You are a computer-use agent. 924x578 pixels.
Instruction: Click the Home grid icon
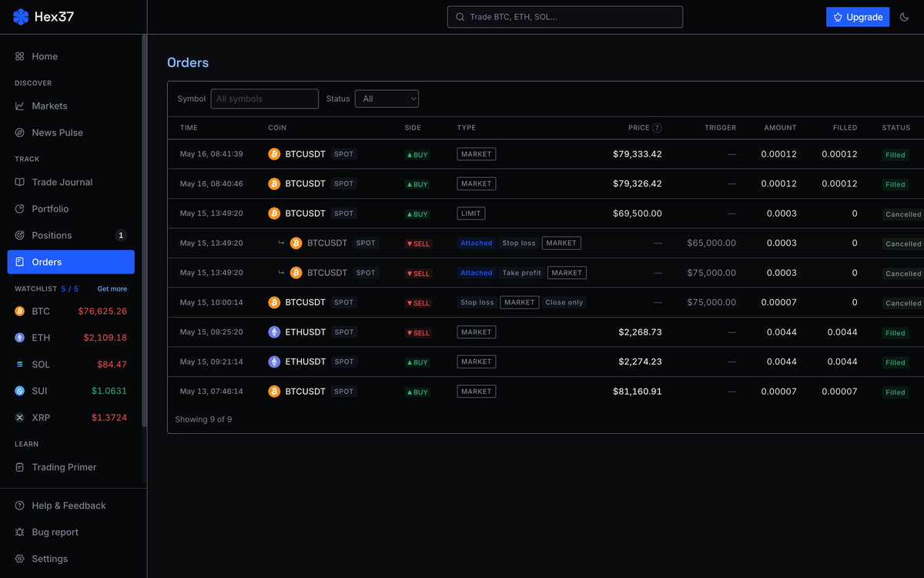20,56
